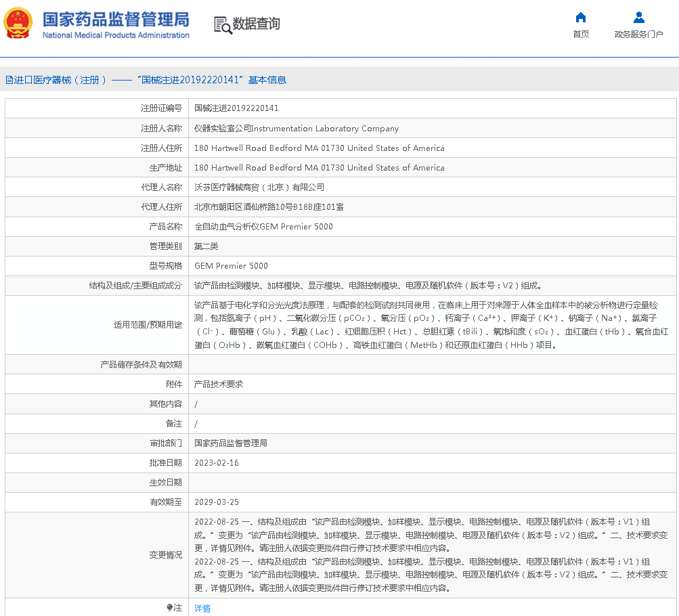Click the national emblem logo

tap(18, 24)
